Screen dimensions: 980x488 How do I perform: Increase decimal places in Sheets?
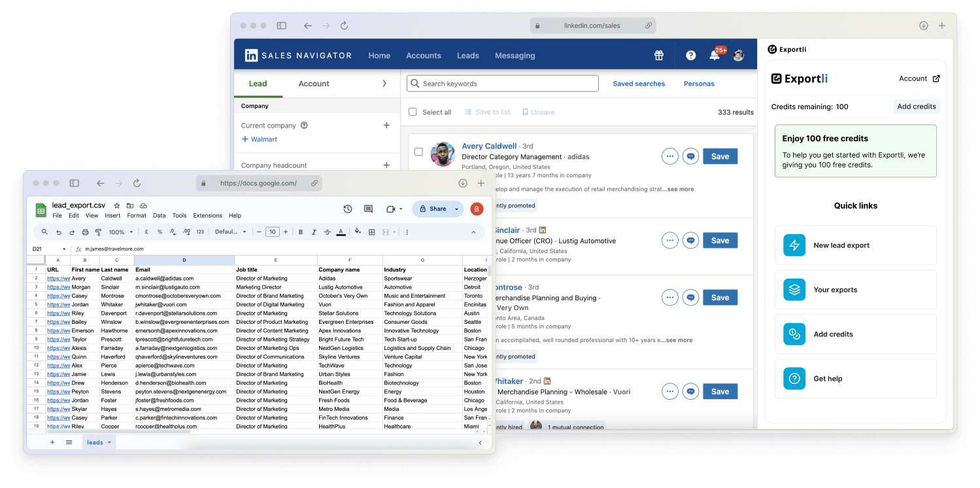coord(186,232)
